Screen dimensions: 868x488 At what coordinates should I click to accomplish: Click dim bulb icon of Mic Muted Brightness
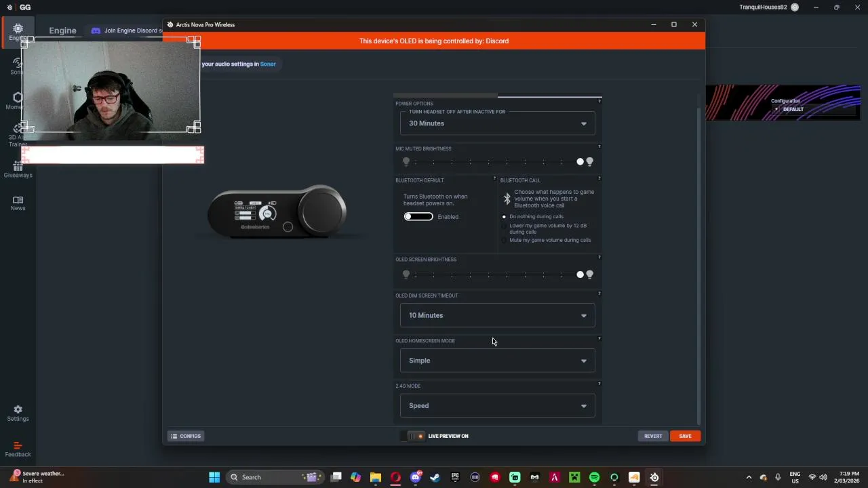point(406,161)
